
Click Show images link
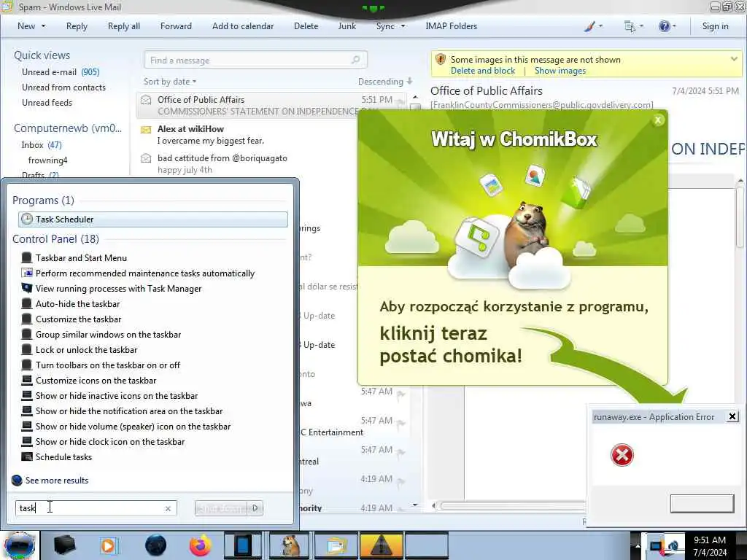pos(560,71)
